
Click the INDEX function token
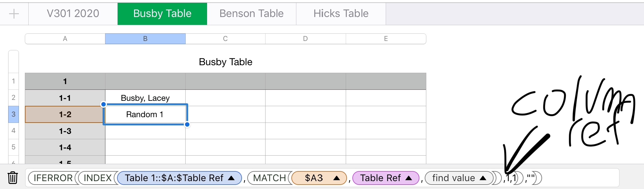tap(98, 178)
